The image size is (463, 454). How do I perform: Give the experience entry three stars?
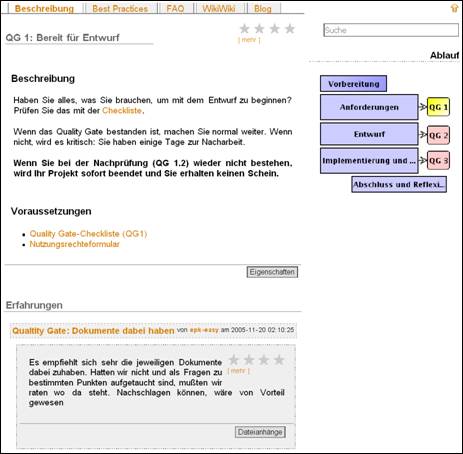[264, 360]
